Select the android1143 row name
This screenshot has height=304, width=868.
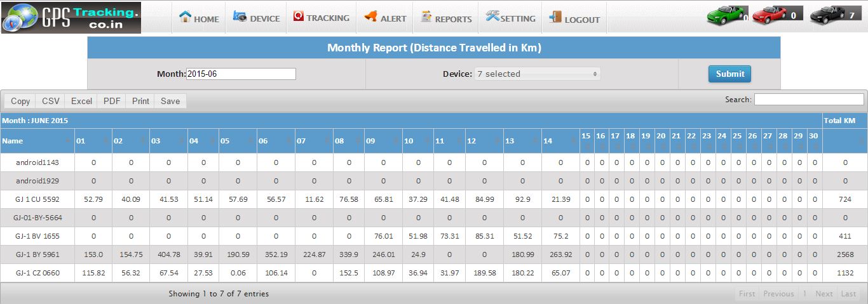click(x=37, y=162)
